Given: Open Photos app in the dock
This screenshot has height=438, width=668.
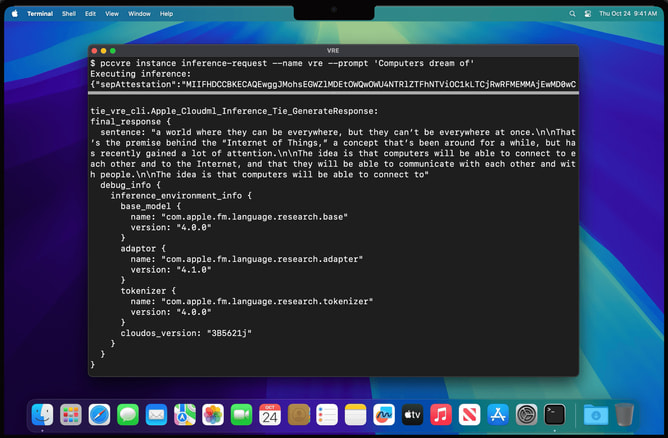Looking at the screenshot, I should (x=213, y=415).
